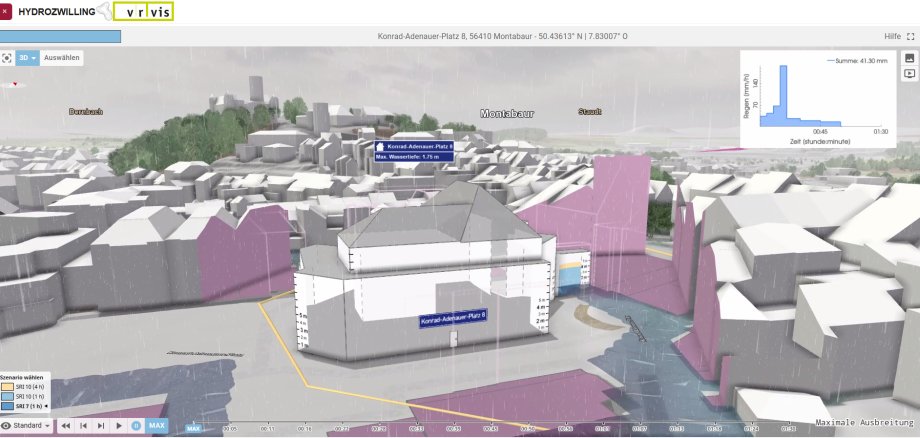Click the compass north indicator
Screen dimensions: 920x438
point(13,85)
